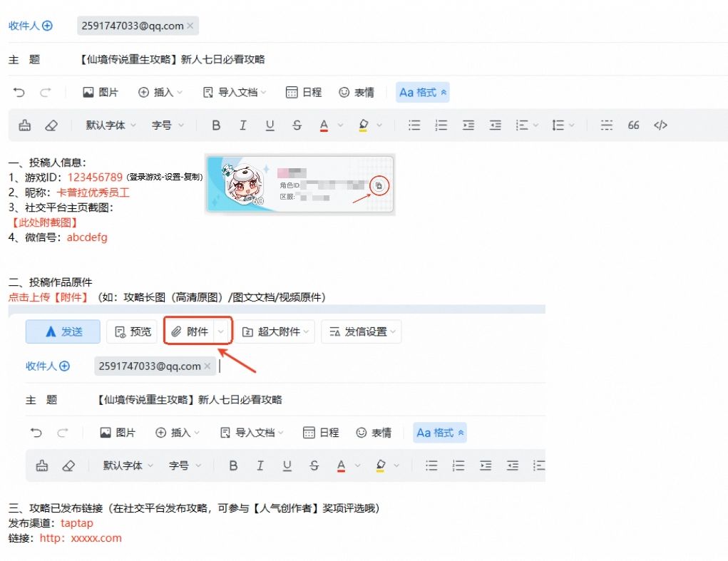Open upper 表情 emoji picker
The width and height of the screenshot is (728, 561).
click(357, 93)
